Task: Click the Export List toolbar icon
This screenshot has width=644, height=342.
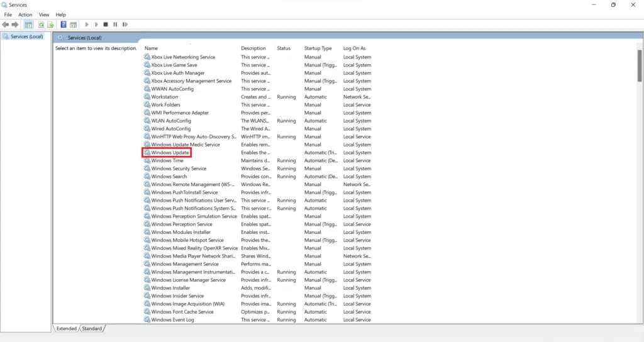Action: tap(50, 25)
